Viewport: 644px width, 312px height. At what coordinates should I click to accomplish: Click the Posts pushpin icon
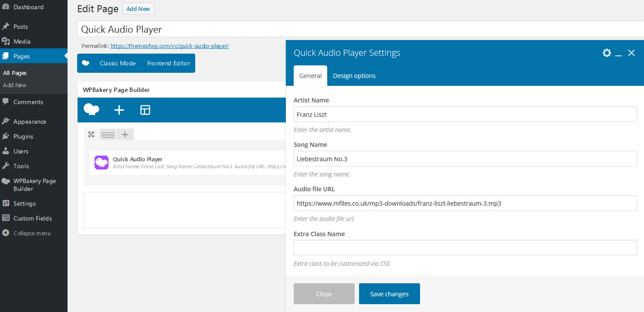point(6,27)
